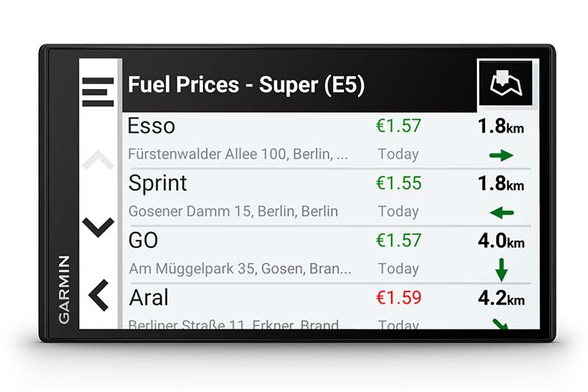This screenshot has width=588, height=392.
Task: Tap the 4.0 km distance for GO
Action: 501,241
